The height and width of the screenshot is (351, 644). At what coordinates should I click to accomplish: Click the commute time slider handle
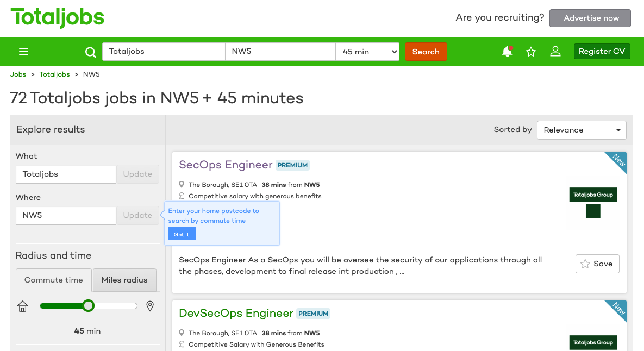click(x=88, y=306)
